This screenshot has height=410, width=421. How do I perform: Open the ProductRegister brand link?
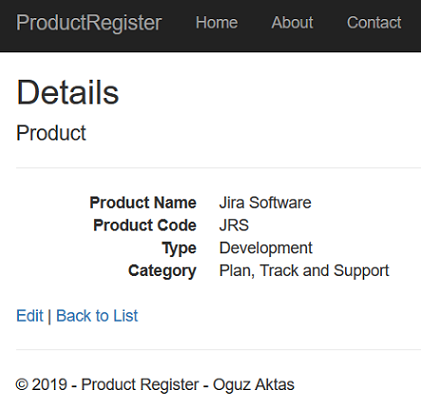tap(89, 23)
